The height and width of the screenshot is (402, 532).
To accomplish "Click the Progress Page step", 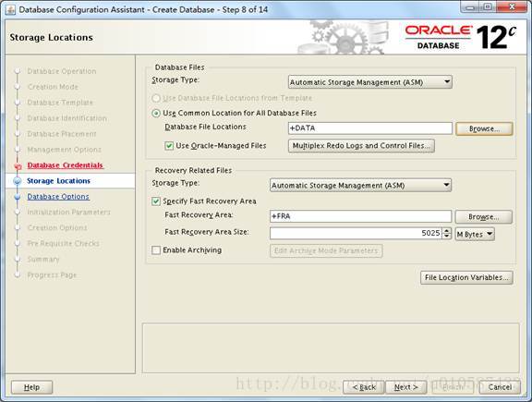I will click(52, 275).
